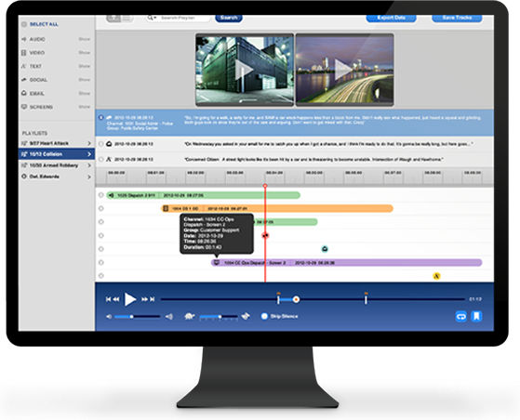Click the bookmark icon in player bar
Viewport: 520px width, 420px height.
pos(476,316)
